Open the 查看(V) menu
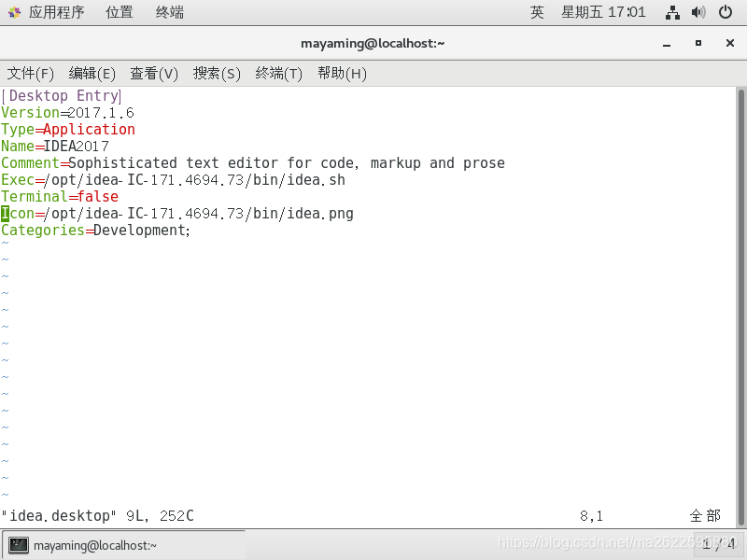 click(154, 74)
